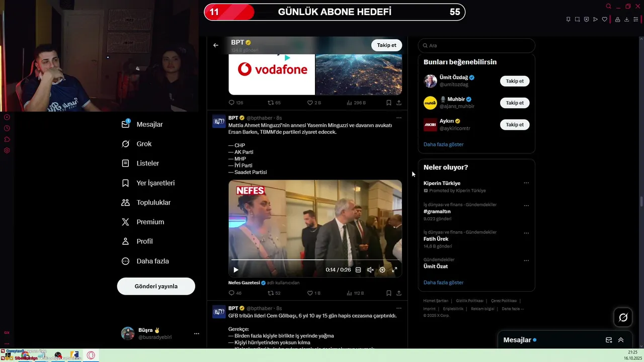644x362 pixels.
Task: Show more trends under Neler oluyor
Action: 443,283
